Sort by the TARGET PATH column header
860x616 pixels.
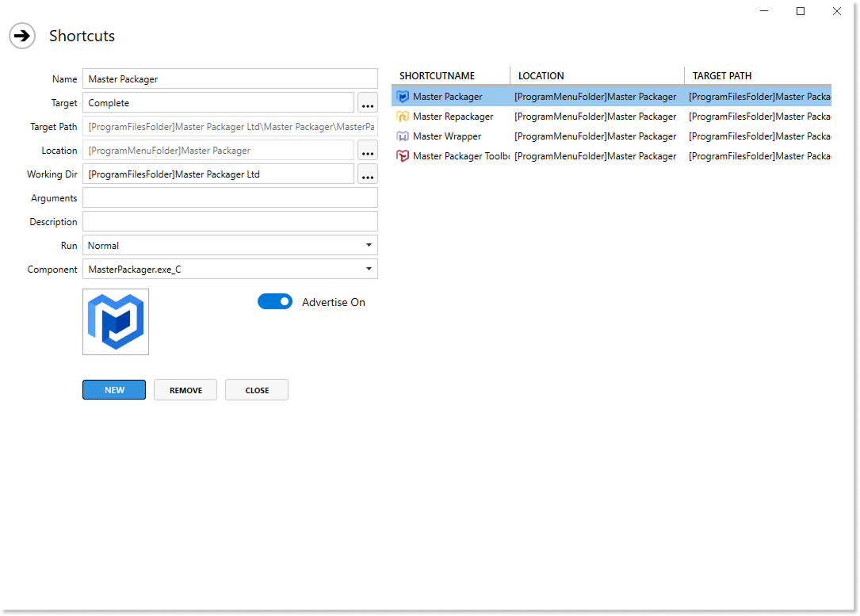pyautogui.click(x=722, y=76)
